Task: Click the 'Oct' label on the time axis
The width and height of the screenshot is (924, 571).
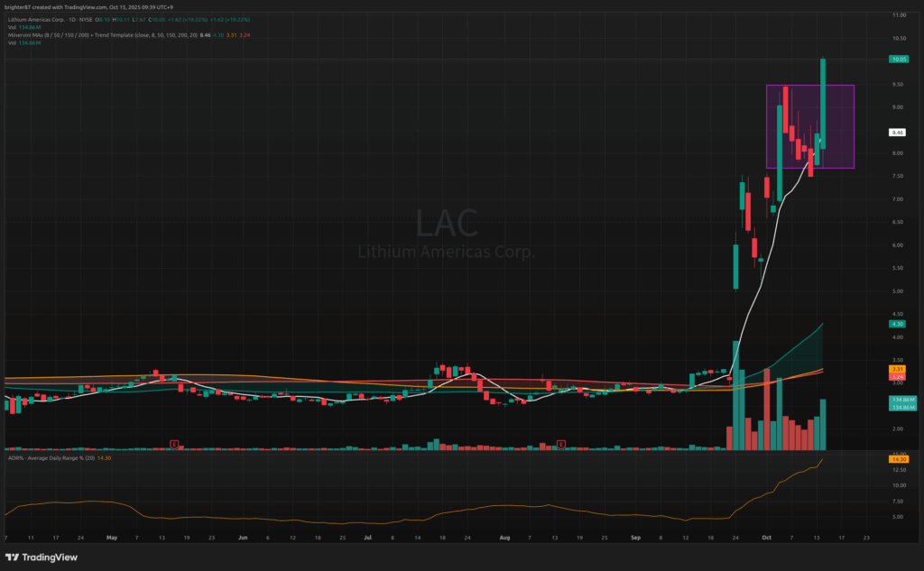Action: pos(767,534)
